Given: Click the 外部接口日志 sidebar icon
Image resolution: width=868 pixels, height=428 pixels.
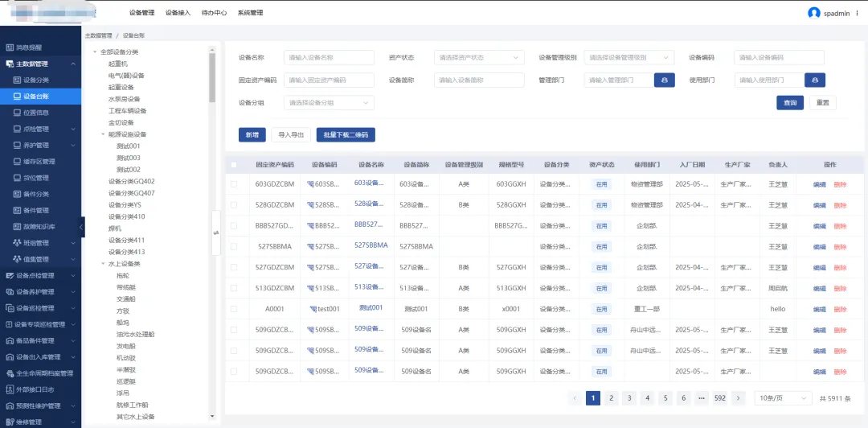Looking at the screenshot, I should click(10, 389).
